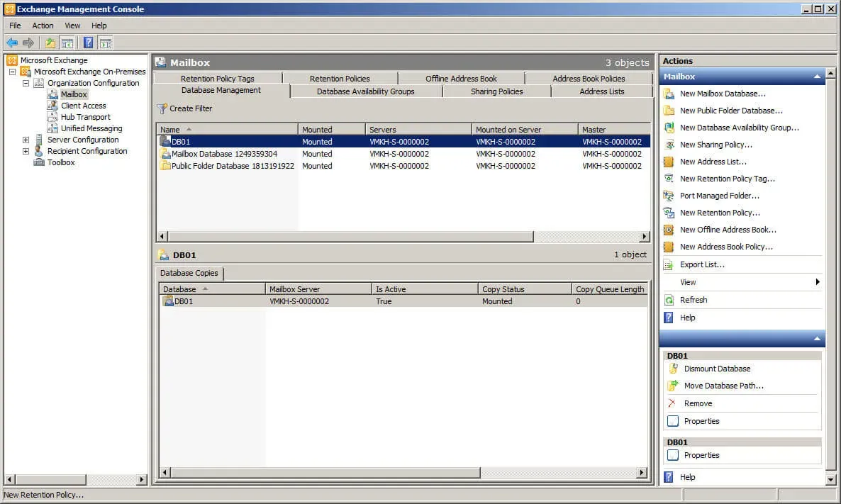Screen dimensions: 841x504
Task: Click the Hub Transport tree icon
Action: 52,117
